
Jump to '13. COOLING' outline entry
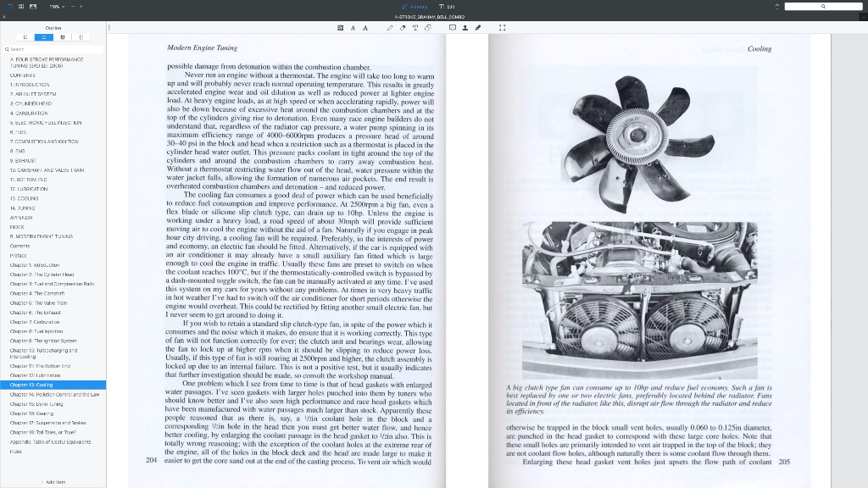(24, 197)
